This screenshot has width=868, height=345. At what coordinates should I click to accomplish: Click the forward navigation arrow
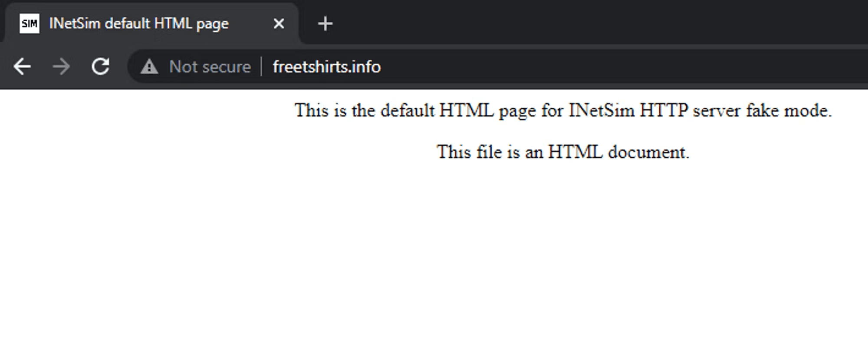coord(61,67)
